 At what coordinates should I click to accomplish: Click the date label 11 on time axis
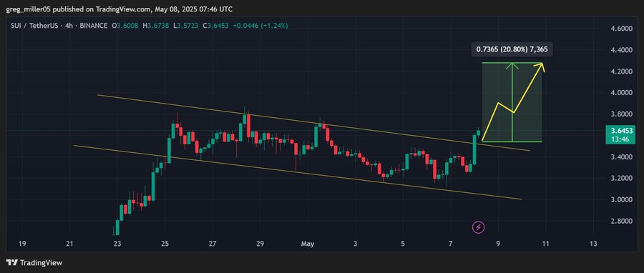(x=545, y=244)
